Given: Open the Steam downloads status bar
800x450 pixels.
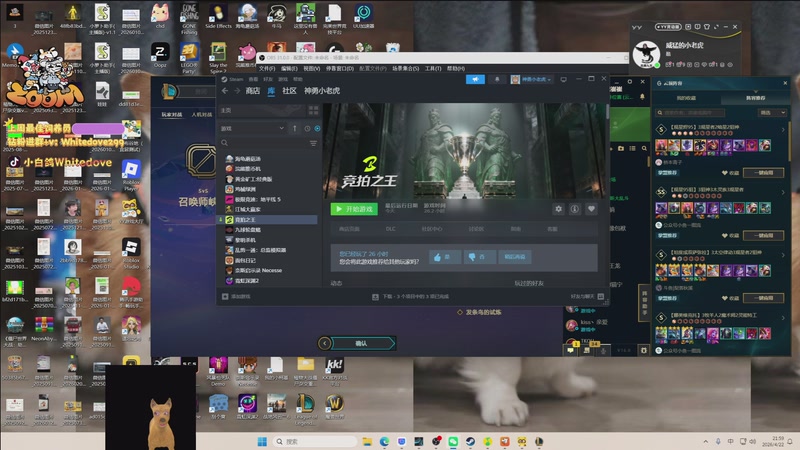Looking at the screenshot, I should pos(411,296).
